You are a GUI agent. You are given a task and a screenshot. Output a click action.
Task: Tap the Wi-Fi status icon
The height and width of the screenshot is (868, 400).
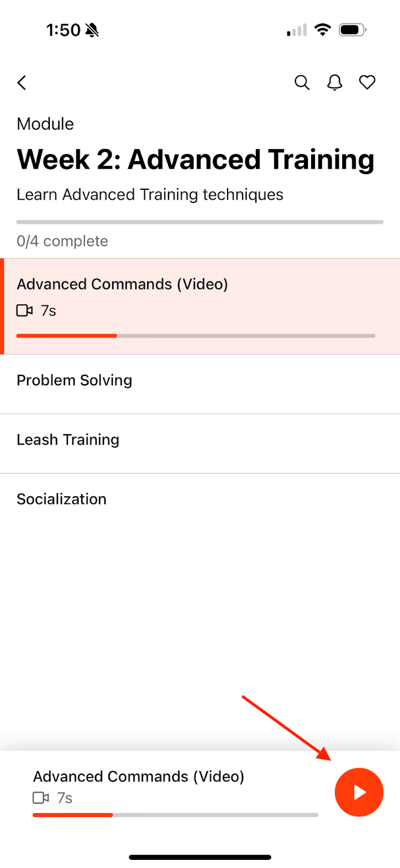point(322,30)
